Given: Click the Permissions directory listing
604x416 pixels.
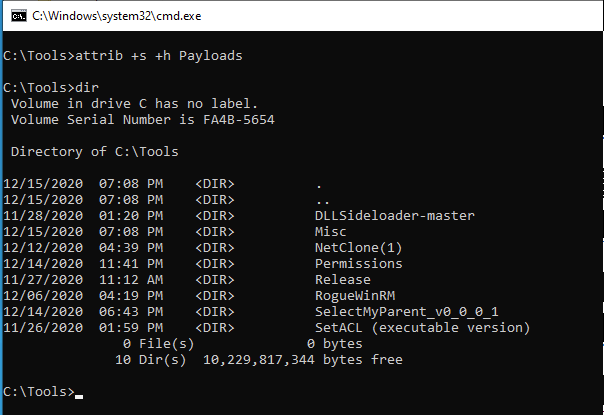Looking at the screenshot, I should point(358,263).
